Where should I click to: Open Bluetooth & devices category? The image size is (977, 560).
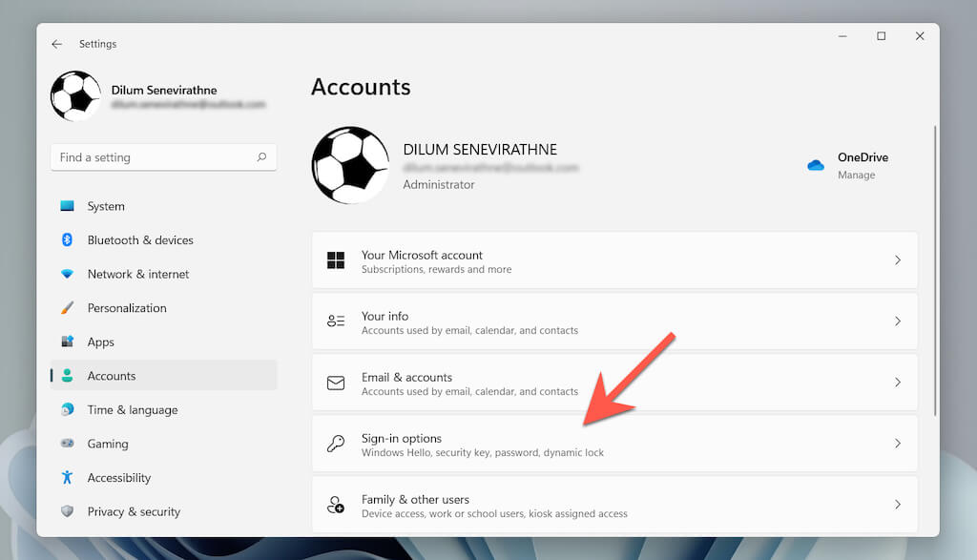(x=164, y=239)
